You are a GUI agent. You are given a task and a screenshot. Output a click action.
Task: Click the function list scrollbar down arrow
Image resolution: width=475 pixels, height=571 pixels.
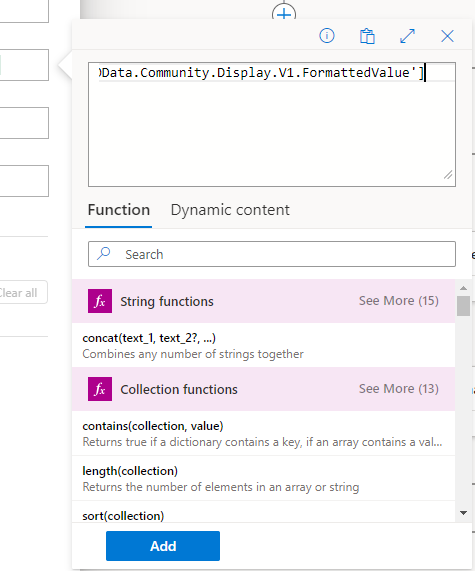(463, 513)
